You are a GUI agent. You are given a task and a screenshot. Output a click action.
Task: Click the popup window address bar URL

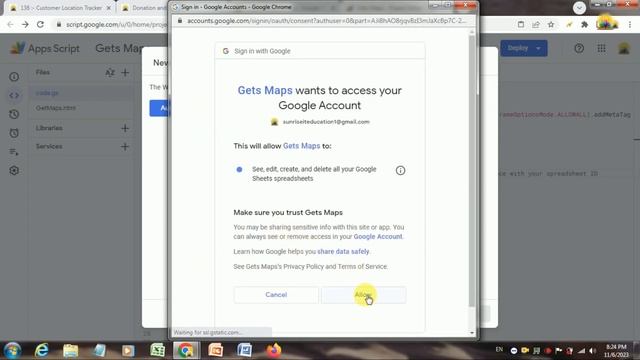click(x=326, y=20)
